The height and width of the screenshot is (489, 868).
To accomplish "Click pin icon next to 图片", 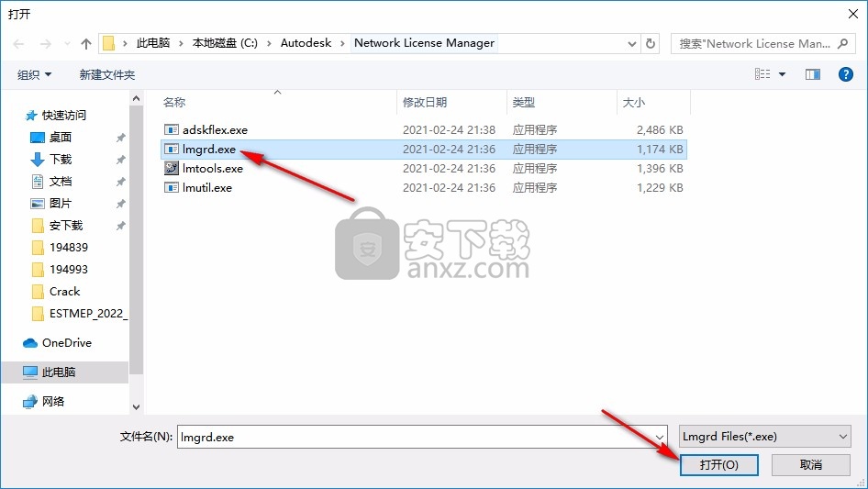I will [120, 204].
